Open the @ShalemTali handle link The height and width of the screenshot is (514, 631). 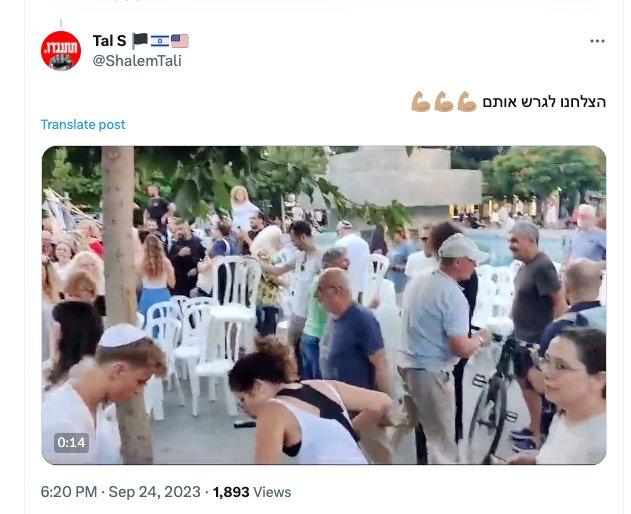point(137,61)
